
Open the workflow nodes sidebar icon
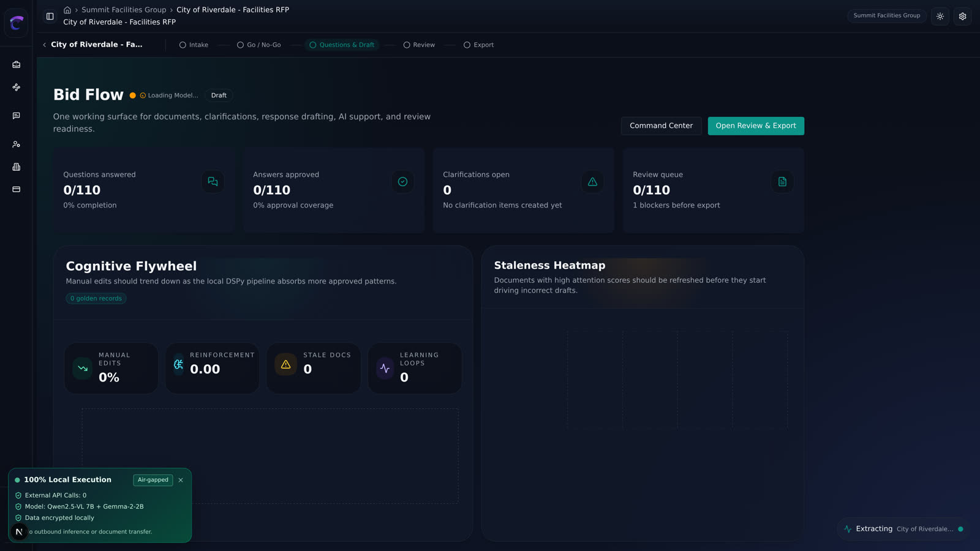click(17, 88)
